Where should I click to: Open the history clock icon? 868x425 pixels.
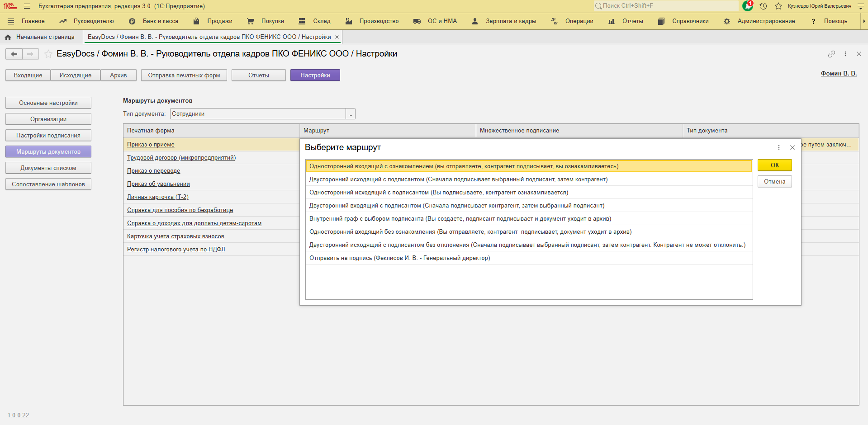pos(763,6)
